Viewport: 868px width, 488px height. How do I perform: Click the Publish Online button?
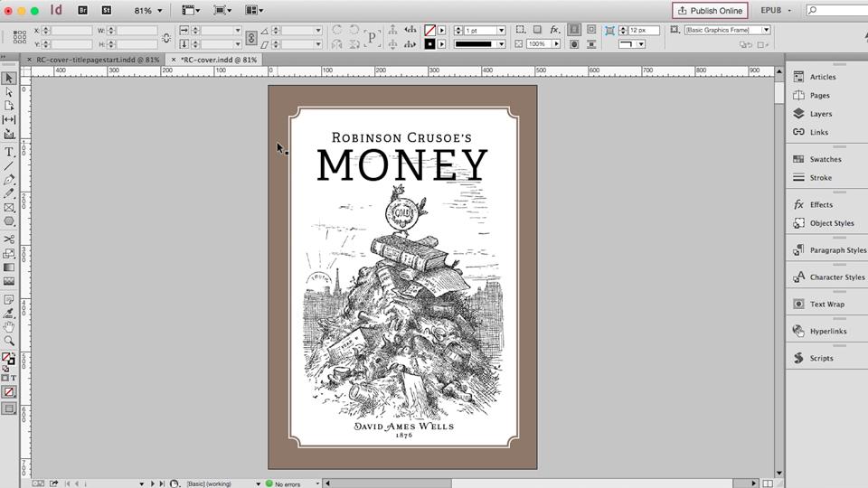pos(711,11)
